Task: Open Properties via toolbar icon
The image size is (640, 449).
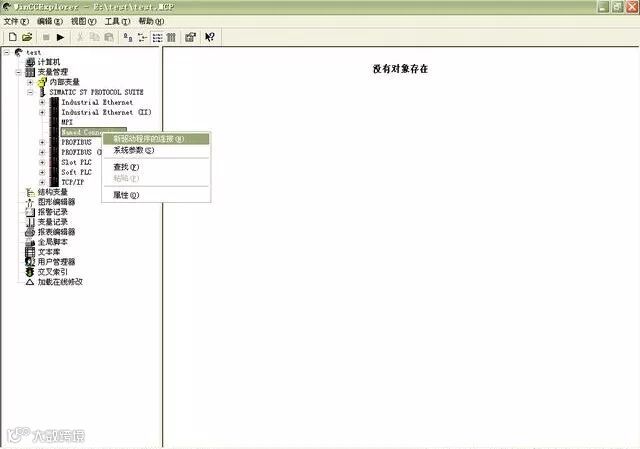Action: click(x=190, y=38)
